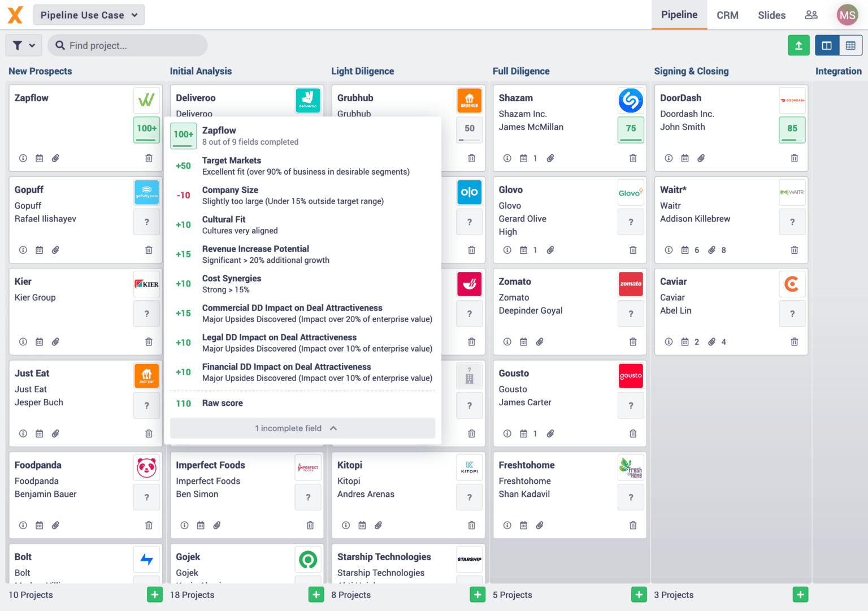
Task: Collapse the 1 incomplete field section
Action: 302,428
